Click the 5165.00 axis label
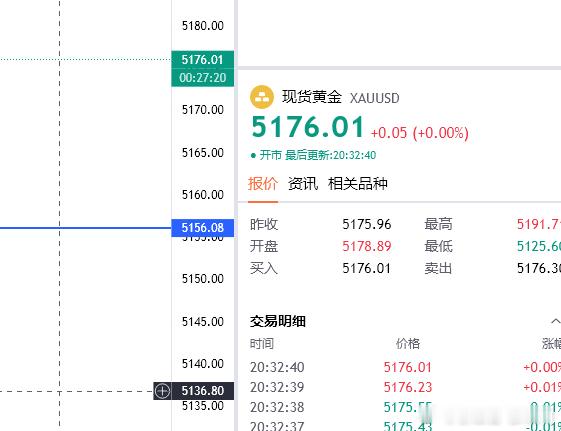This screenshot has width=561, height=431. pos(203,153)
